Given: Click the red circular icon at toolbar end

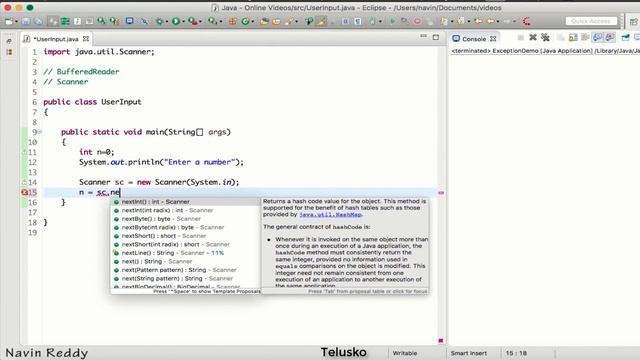Looking at the screenshot, I should pyautogui.click(x=527, y=21).
